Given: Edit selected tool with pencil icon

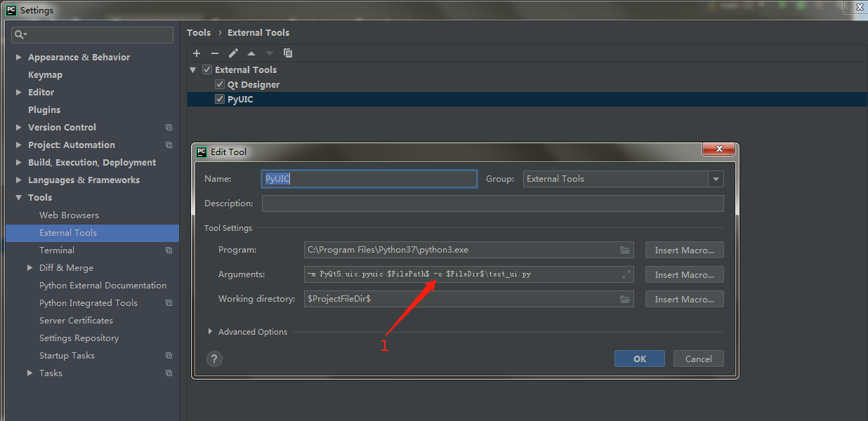Looking at the screenshot, I should click(x=233, y=53).
